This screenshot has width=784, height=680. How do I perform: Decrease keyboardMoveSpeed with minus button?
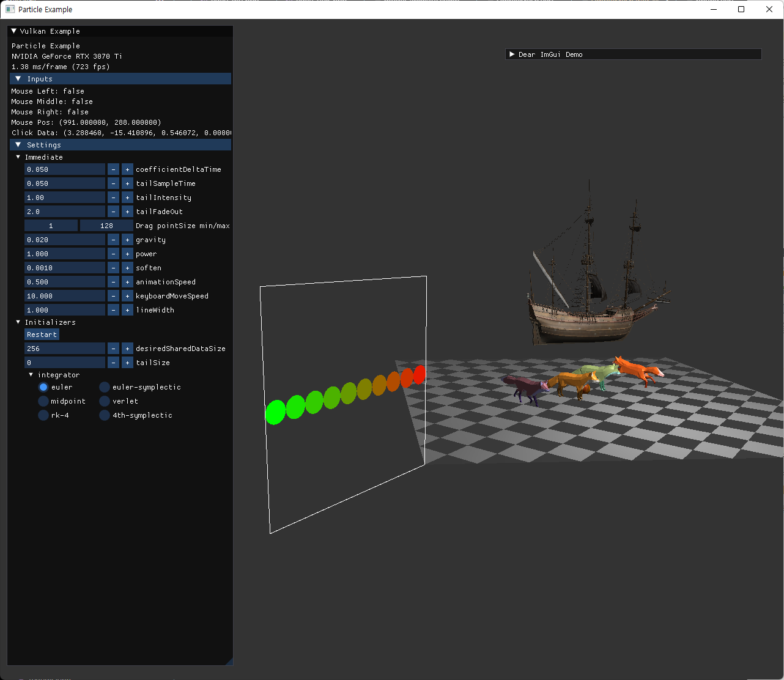[x=113, y=296]
